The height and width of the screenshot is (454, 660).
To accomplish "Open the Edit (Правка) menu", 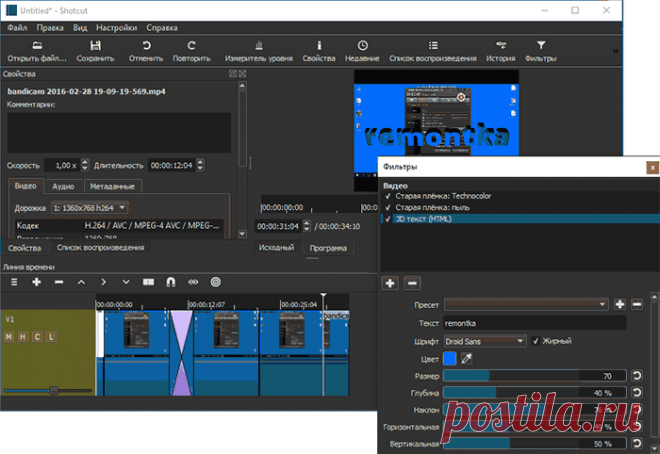I will (50, 28).
